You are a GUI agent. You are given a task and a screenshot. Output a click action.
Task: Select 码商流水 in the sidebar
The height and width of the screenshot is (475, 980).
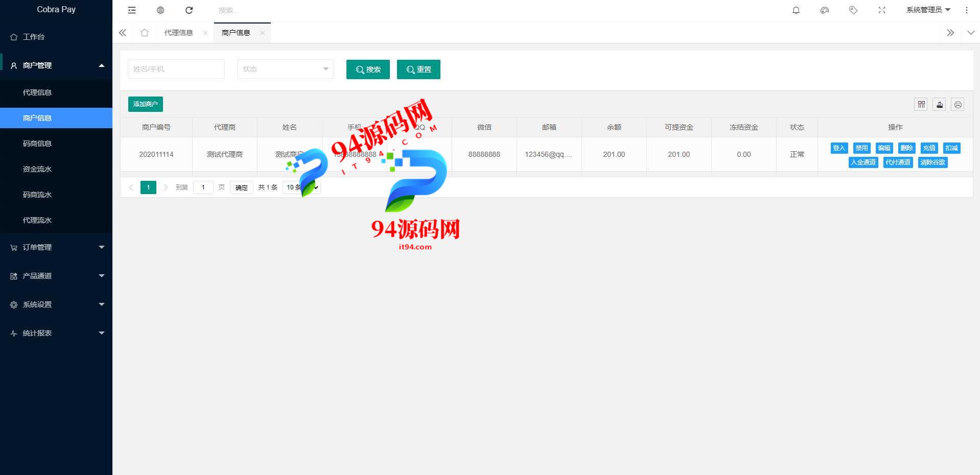[56, 195]
